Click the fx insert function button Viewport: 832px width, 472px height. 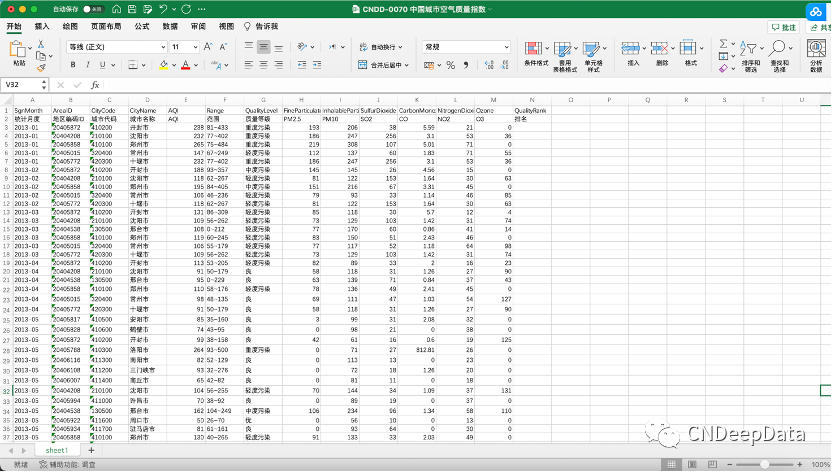point(95,85)
